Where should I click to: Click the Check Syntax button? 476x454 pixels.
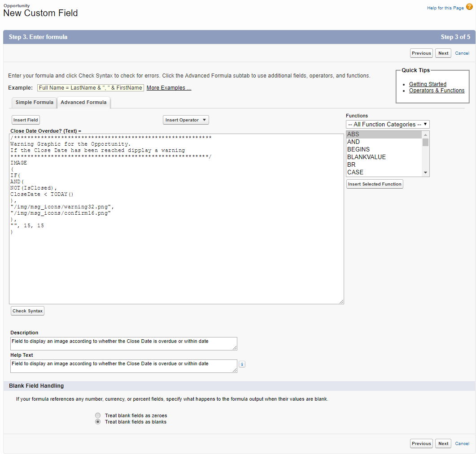27,311
